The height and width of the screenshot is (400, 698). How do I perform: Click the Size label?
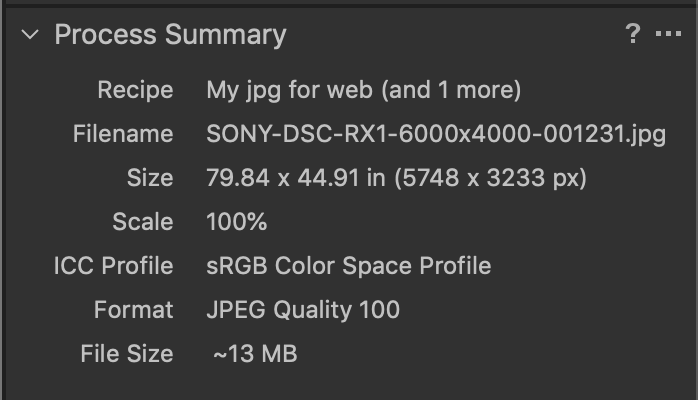click(150, 178)
